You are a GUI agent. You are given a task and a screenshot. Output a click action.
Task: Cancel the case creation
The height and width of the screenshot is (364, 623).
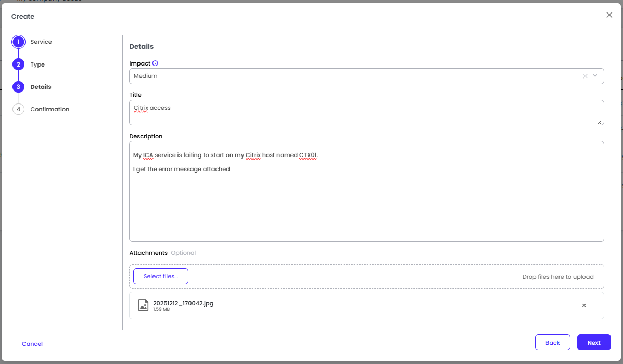coord(32,344)
